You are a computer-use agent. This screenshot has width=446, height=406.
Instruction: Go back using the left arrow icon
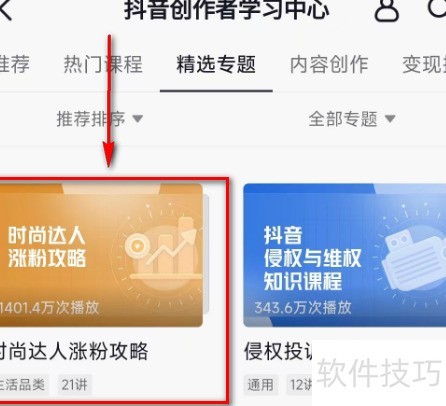click(5, 9)
